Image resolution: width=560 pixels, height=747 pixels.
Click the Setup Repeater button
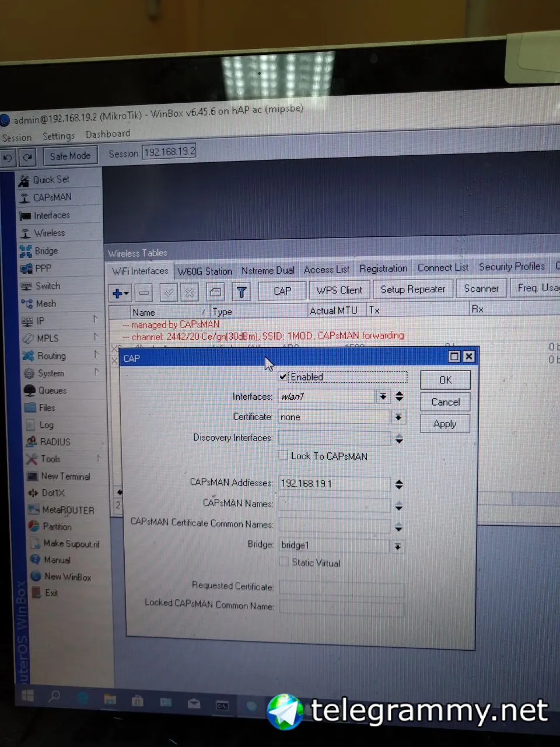[413, 289]
